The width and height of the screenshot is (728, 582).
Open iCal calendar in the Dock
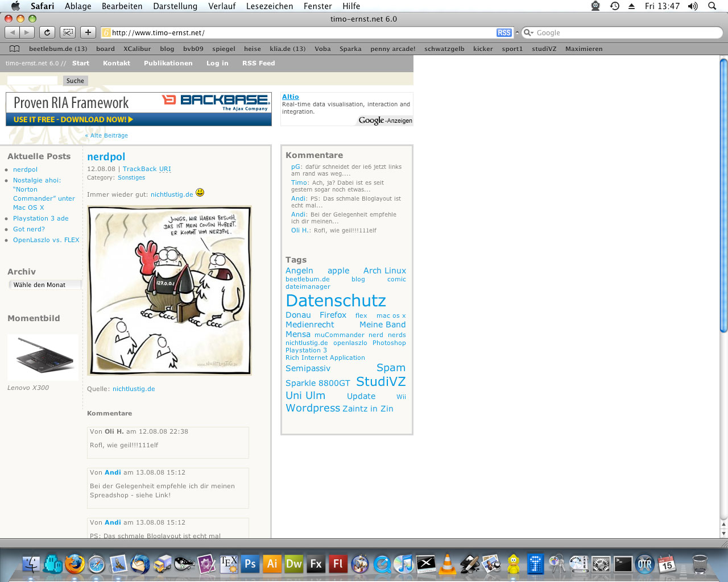tap(667, 564)
